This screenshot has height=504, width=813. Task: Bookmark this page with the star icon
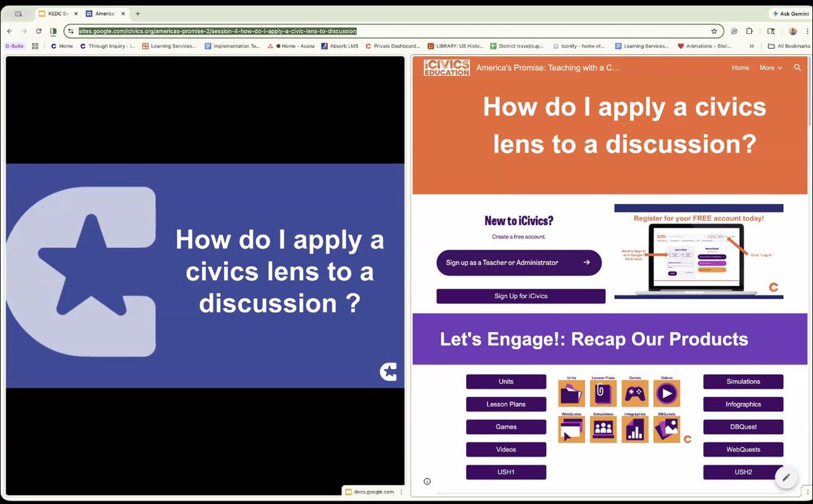714,31
